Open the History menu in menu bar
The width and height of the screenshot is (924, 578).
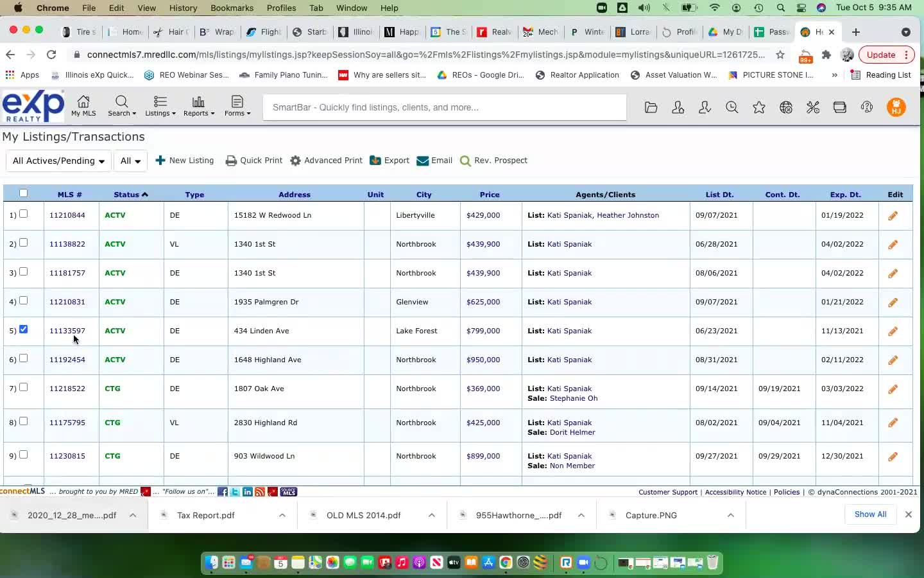[x=183, y=8]
